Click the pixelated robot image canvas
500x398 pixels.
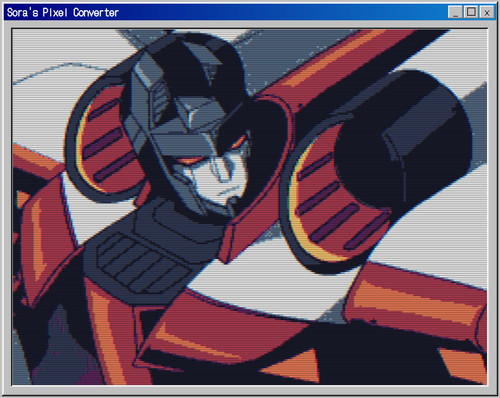(x=250, y=207)
